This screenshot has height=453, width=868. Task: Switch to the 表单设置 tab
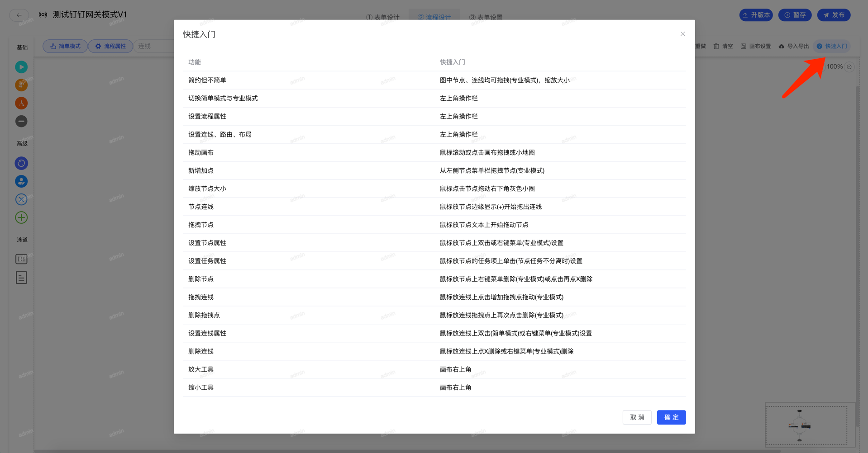486,17
